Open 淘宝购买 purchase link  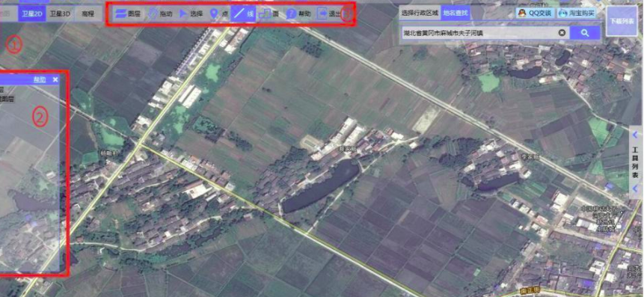coord(576,13)
